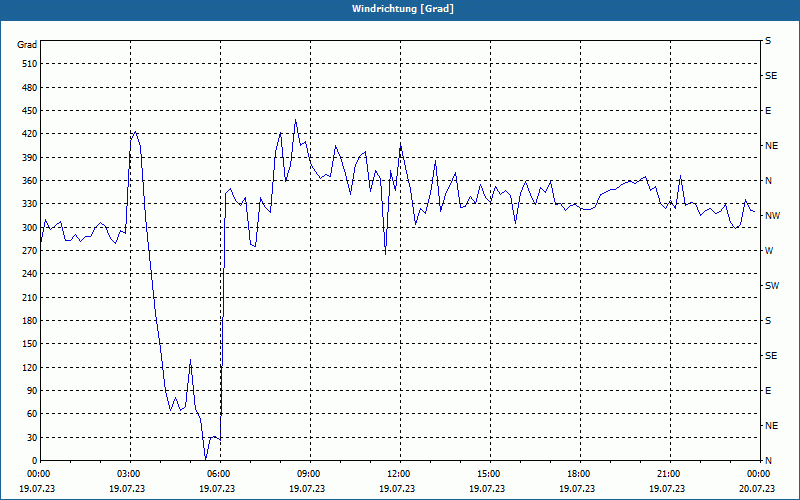Click the S compass label at 180 level
The image size is (800, 500).
click(x=768, y=321)
